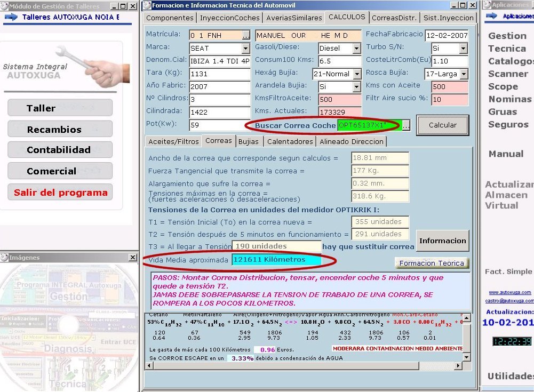Screen dimensions: 534x392
Task: Open Aceites/Filtros sub-tab
Action: coord(173,141)
